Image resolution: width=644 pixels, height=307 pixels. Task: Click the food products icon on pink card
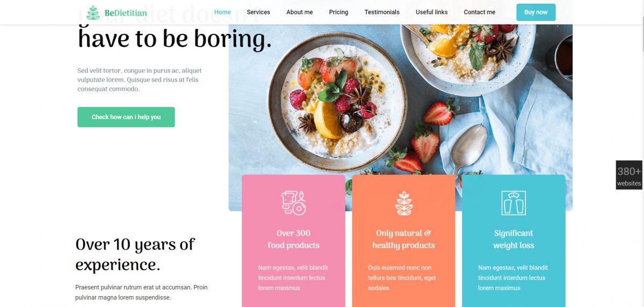tap(294, 203)
